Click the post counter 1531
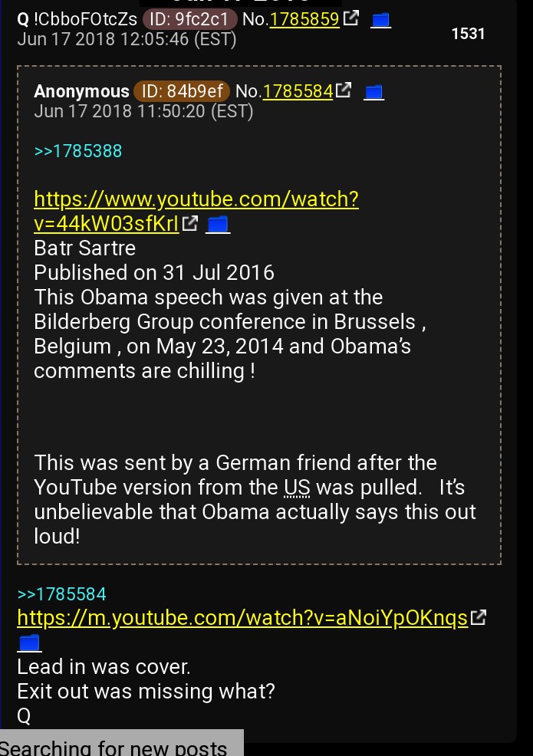 468,34
